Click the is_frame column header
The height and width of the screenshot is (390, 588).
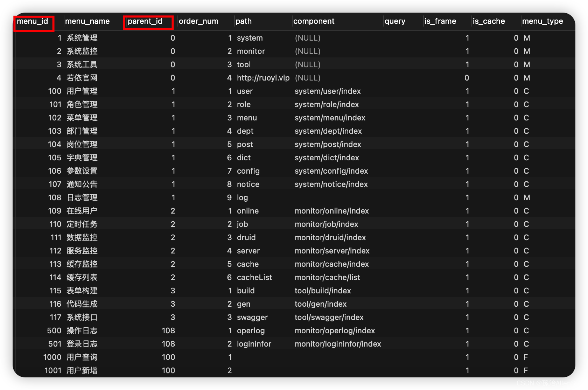tap(440, 21)
